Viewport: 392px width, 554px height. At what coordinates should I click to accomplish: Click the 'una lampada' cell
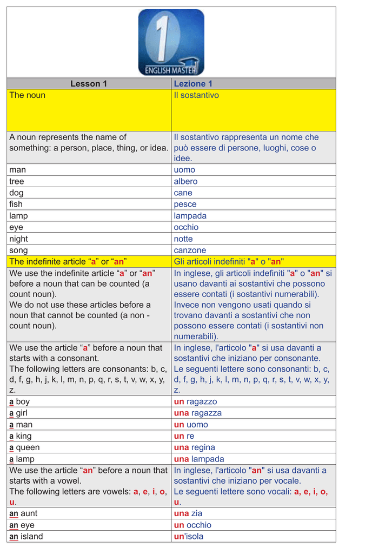point(254,459)
